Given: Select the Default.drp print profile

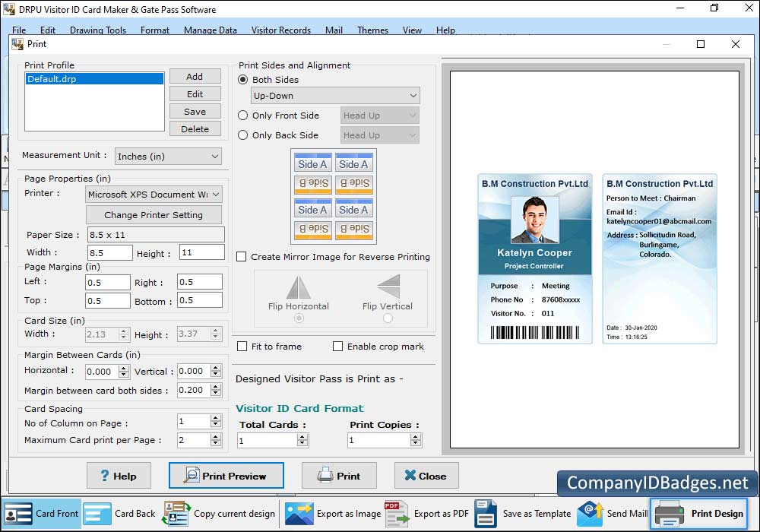Looking at the screenshot, I should point(94,79).
